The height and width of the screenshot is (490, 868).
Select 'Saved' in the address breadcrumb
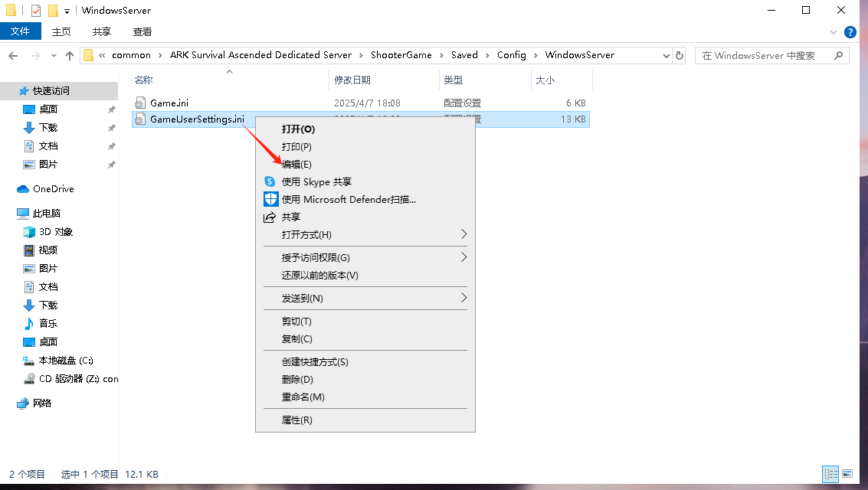464,55
